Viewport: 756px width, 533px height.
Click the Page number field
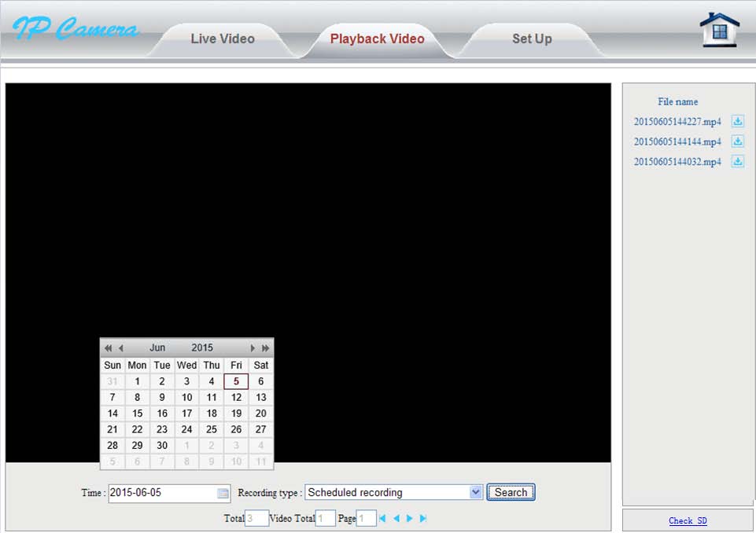coord(366,519)
